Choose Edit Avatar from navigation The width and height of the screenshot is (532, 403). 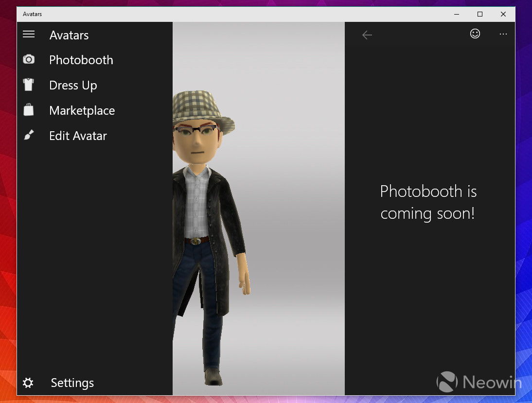click(x=95, y=136)
